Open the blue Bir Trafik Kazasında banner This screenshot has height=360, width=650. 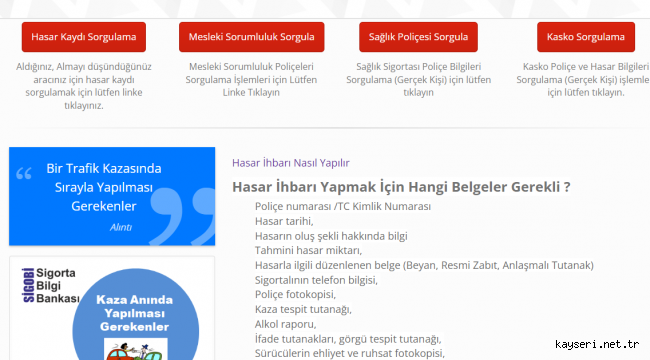[x=112, y=196]
